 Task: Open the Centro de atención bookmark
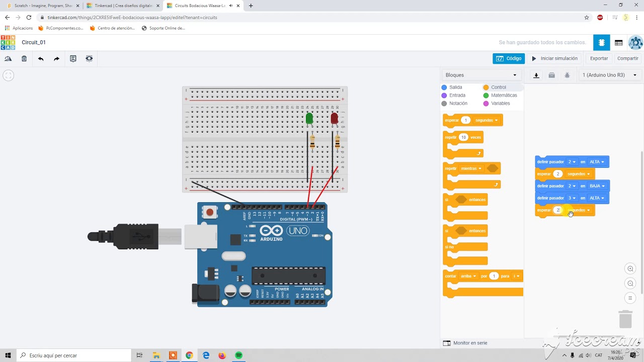click(112, 28)
